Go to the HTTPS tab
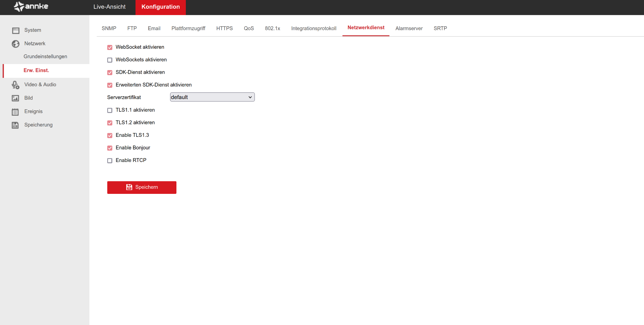Screen dimensions: 644x325 click(x=225, y=29)
